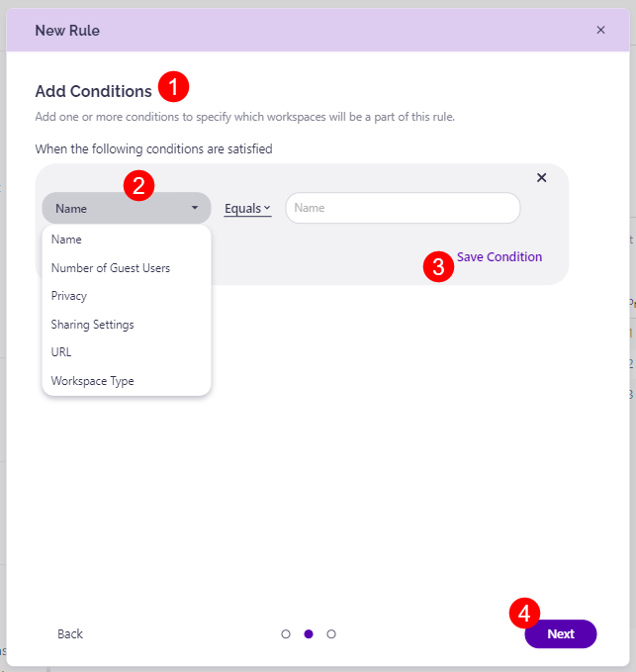Go Back to the previous step
Viewport: 636px width, 672px height.
coord(70,634)
